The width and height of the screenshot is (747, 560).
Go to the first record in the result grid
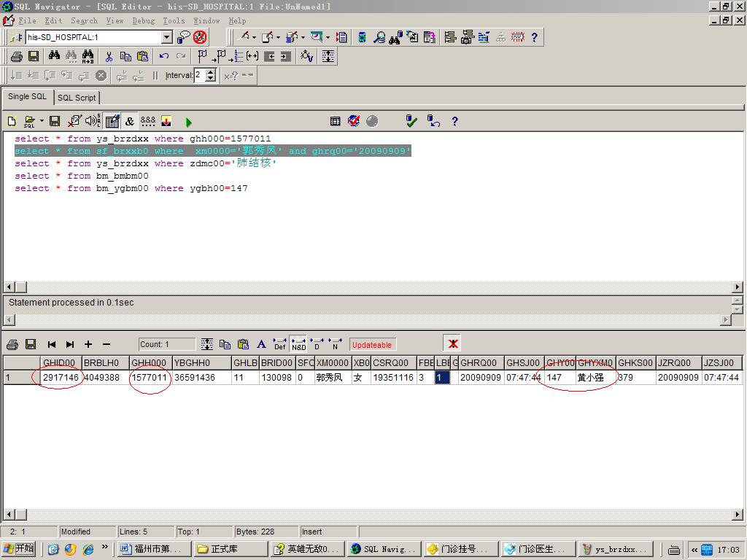(52, 344)
